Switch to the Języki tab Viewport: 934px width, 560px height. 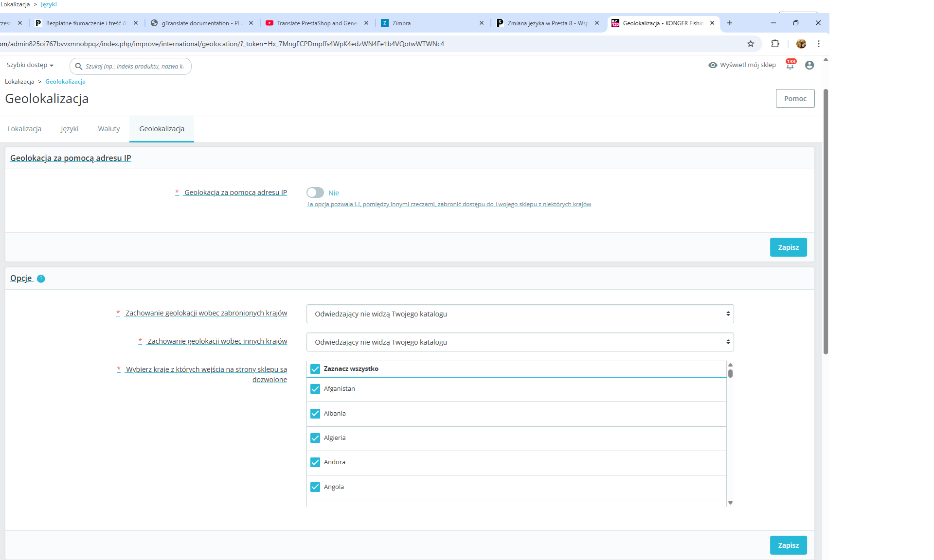pos(70,129)
